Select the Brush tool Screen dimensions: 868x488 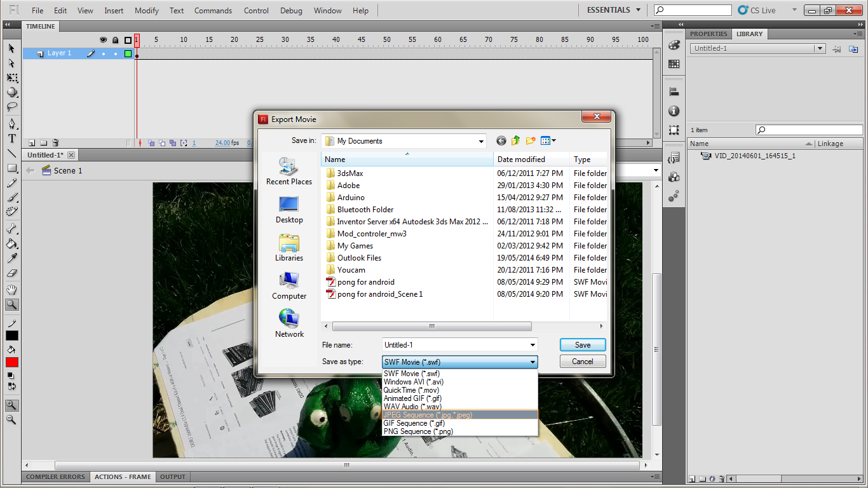[x=11, y=198]
